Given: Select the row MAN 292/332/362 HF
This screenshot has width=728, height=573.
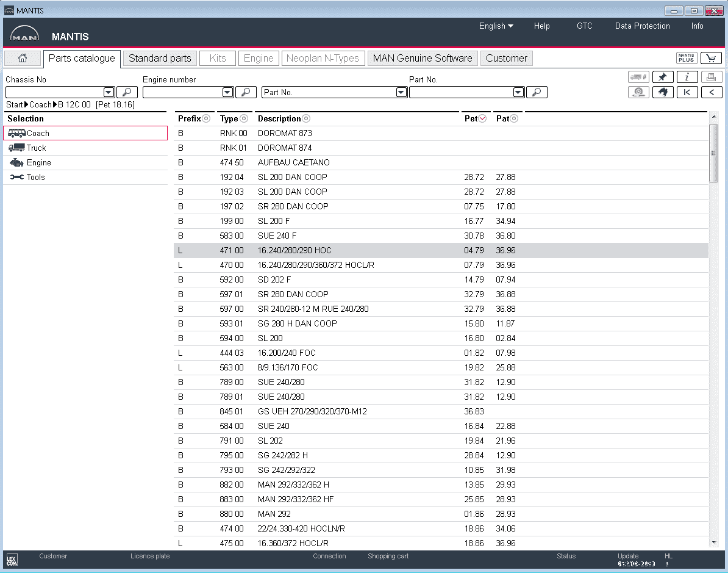Looking at the screenshot, I should coord(441,499).
